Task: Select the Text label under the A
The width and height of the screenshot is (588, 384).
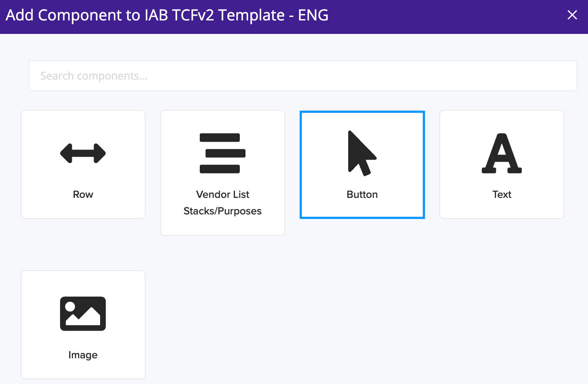Action: pos(502,194)
